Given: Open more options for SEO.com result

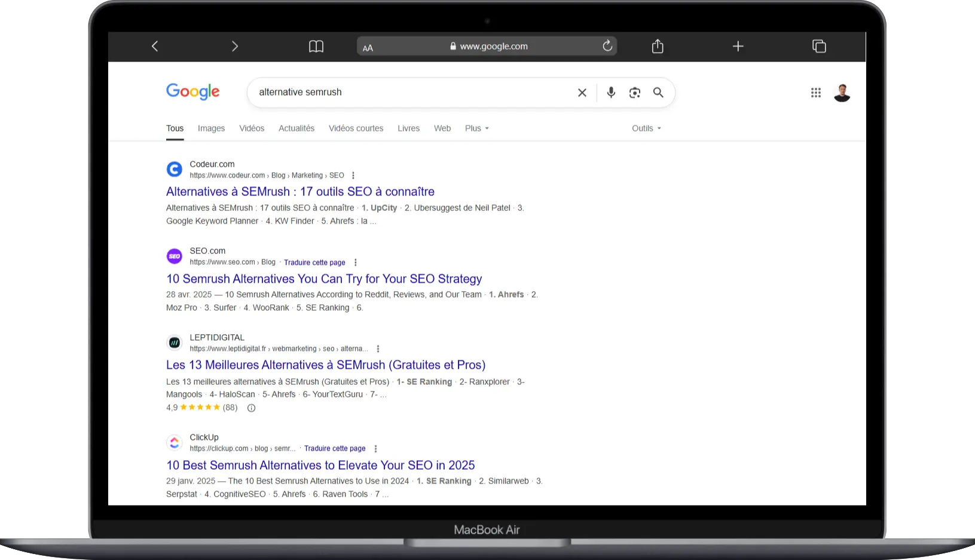Looking at the screenshot, I should (x=356, y=262).
